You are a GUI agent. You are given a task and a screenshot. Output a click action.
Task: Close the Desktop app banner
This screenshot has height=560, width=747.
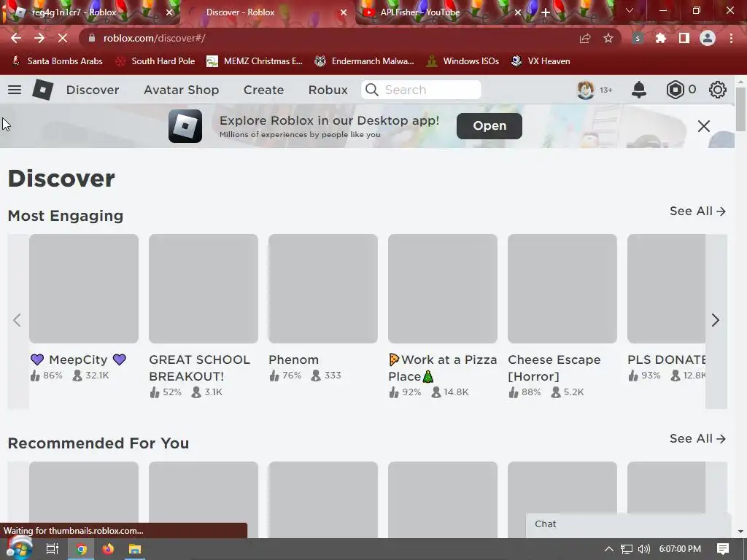tap(704, 125)
